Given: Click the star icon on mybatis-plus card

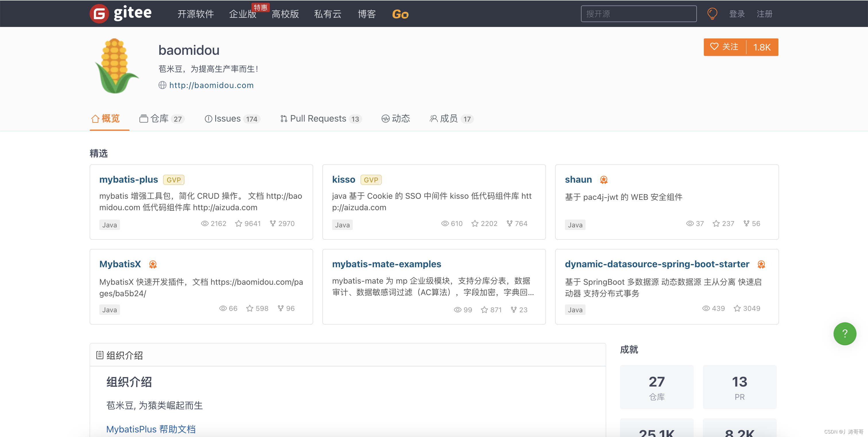Looking at the screenshot, I should 239,224.
